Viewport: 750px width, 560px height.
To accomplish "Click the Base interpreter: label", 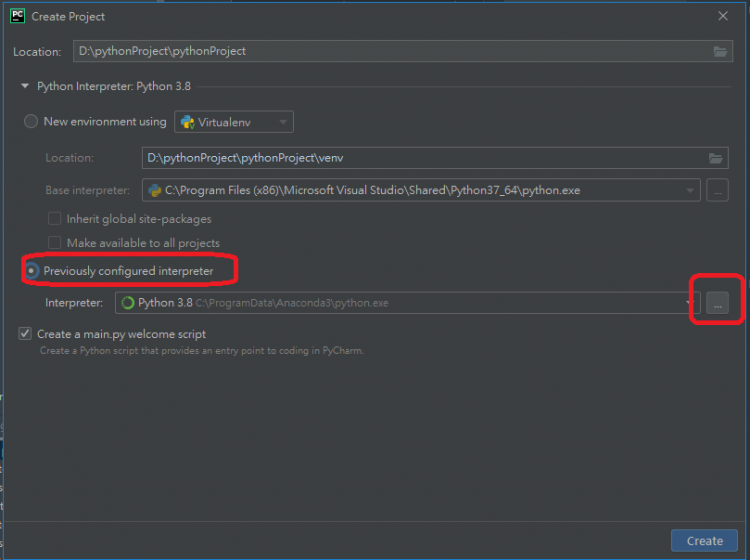I will [x=88, y=190].
